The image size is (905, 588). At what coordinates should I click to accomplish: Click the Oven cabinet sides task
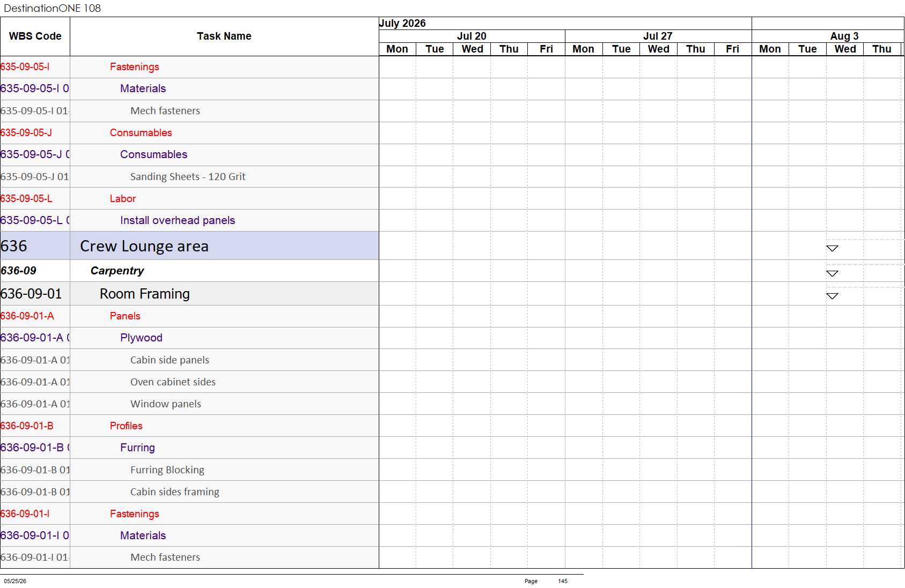pos(173,382)
